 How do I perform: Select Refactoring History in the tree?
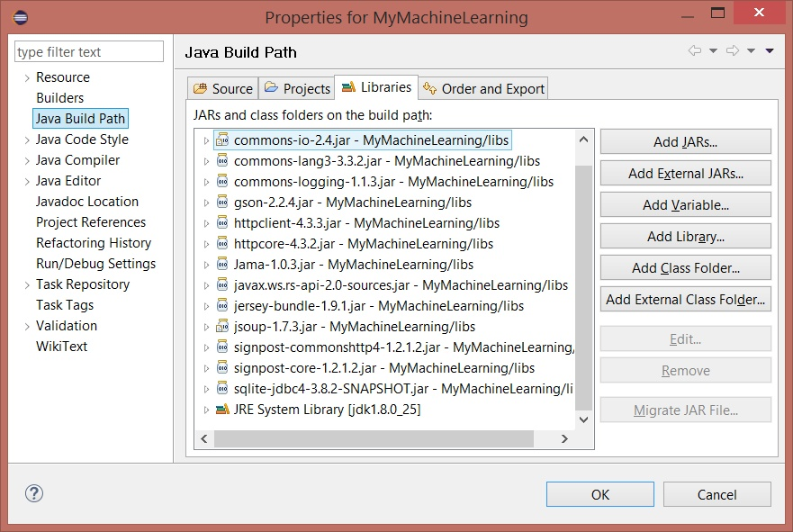[94, 243]
